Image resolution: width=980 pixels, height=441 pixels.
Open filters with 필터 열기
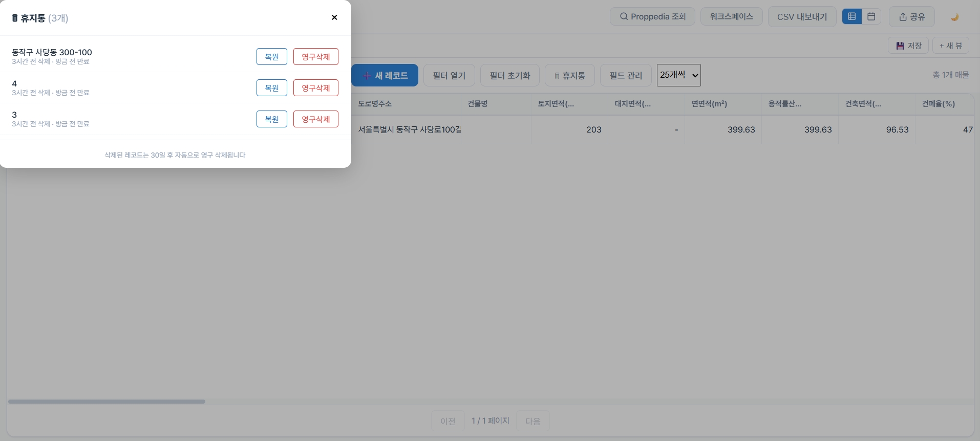449,75
